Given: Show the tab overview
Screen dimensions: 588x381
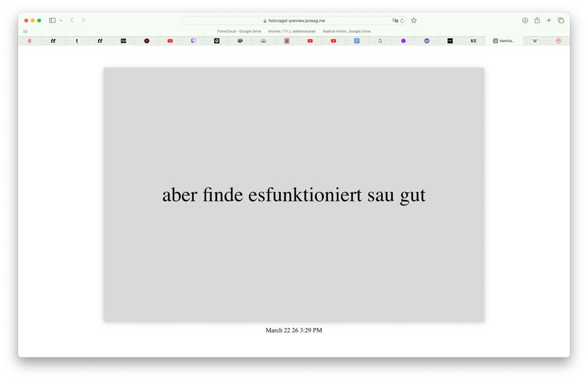Looking at the screenshot, I should click(561, 20).
